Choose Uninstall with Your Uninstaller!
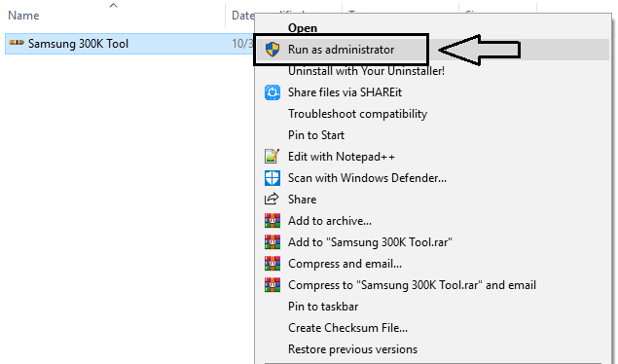Viewport: 618px width, 364px height. click(366, 71)
